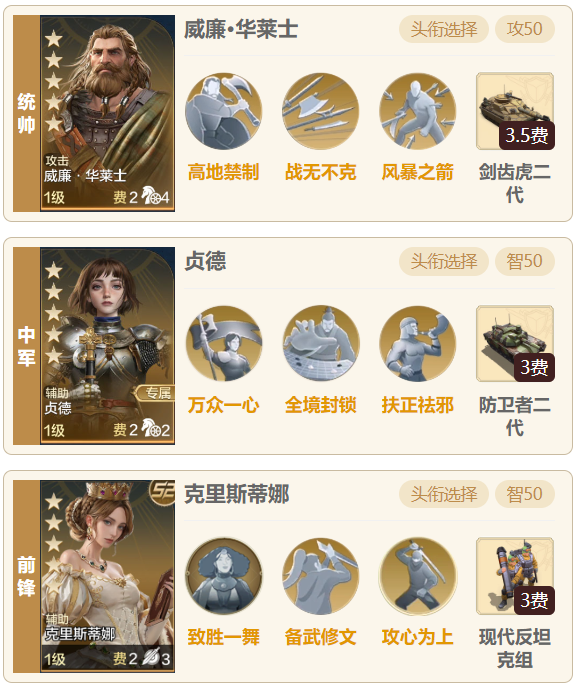
Task: Click the 致胜一舞 skill icon
Action: 223,576
